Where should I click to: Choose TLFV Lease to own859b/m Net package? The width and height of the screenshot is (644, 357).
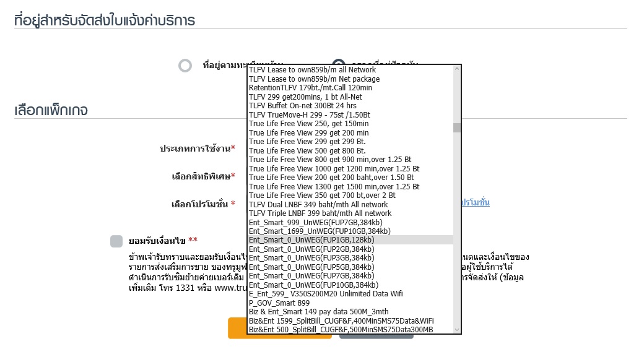(350, 79)
